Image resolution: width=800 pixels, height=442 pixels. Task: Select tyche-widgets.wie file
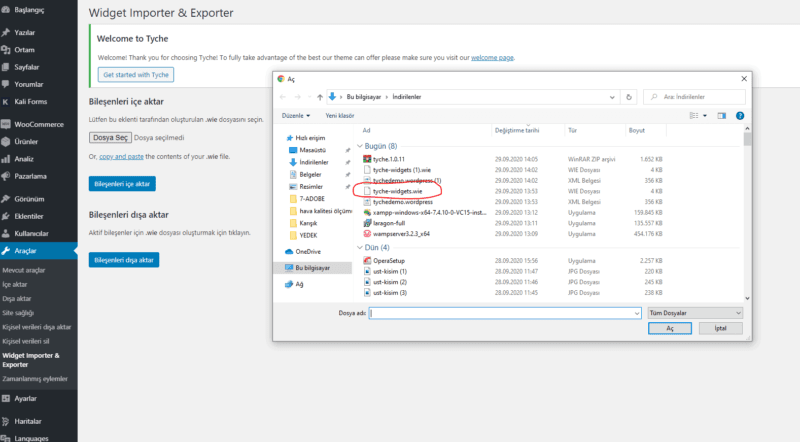click(398, 190)
